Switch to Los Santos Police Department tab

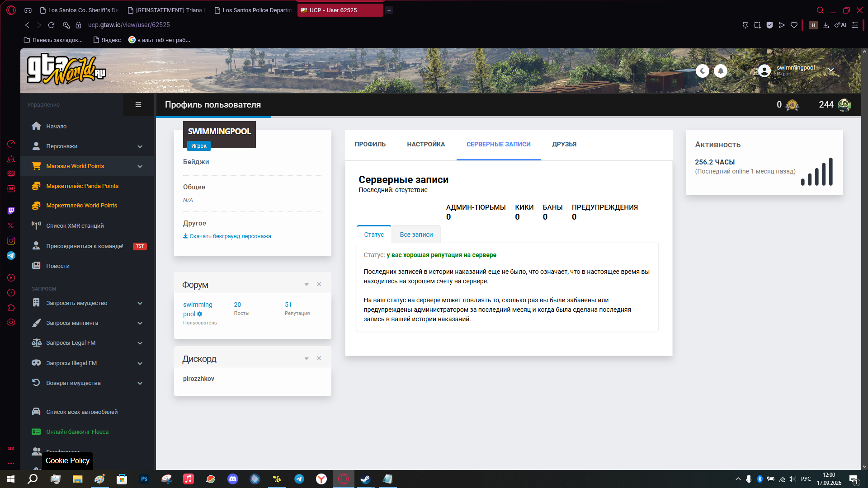253,10
